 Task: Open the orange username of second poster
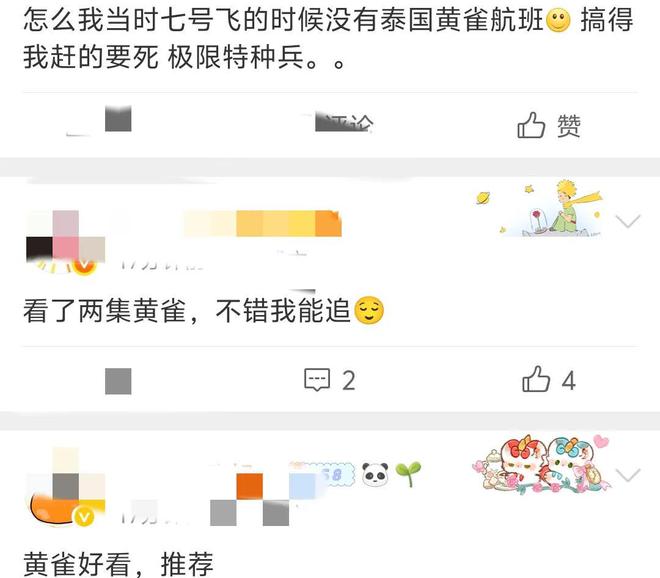tap(262, 223)
